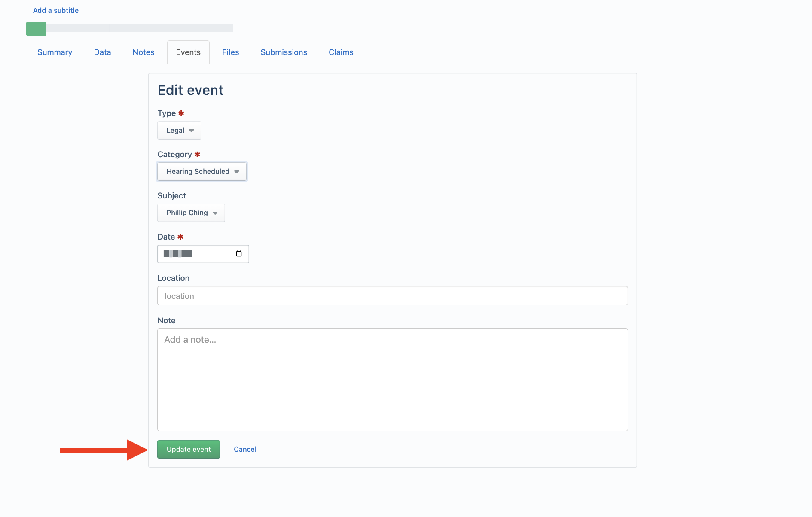Open the calendar picker icon in Date field

pyautogui.click(x=239, y=254)
